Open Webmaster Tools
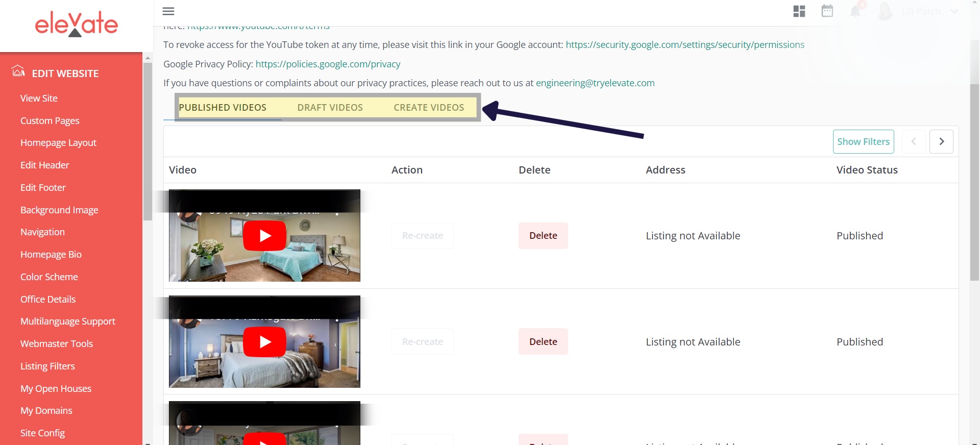Viewport: 980px width, 445px height. tap(57, 344)
